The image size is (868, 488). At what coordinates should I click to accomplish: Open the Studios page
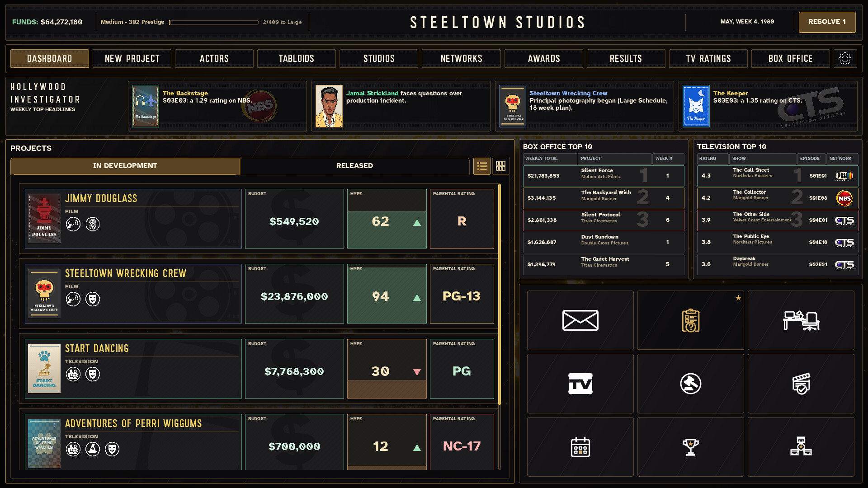point(379,59)
